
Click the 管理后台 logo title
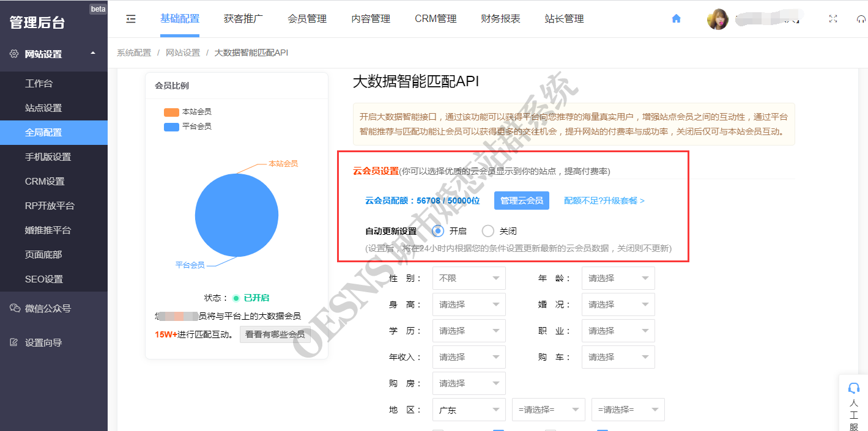point(37,23)
